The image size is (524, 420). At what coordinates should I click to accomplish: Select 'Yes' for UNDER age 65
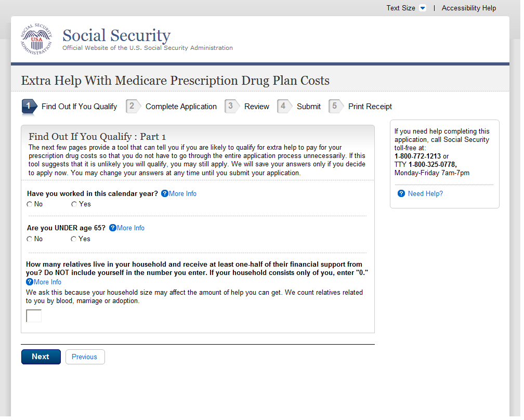pyautogui.click(x=74, y=239)
